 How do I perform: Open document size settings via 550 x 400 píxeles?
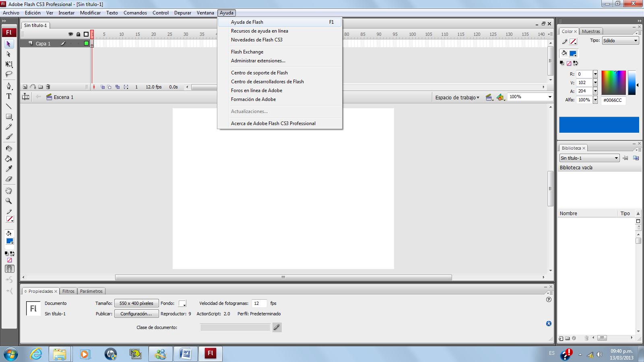pyautogui.click(x=136, y=303)
